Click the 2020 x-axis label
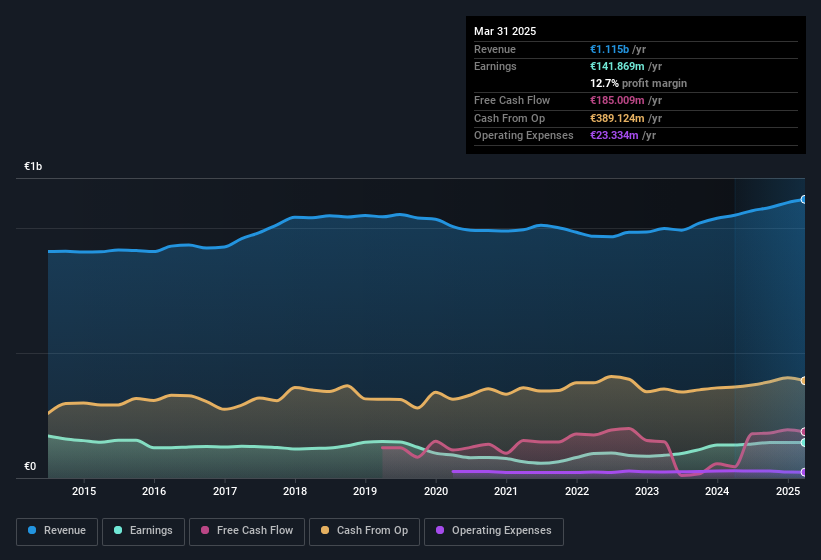 (x=436, y=491)
